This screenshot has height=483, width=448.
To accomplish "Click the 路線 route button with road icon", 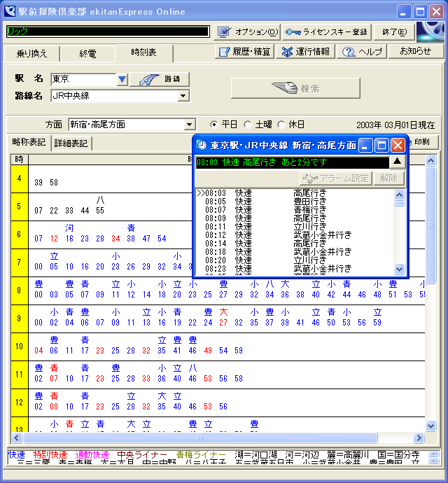I will click(x=160, y=80).
